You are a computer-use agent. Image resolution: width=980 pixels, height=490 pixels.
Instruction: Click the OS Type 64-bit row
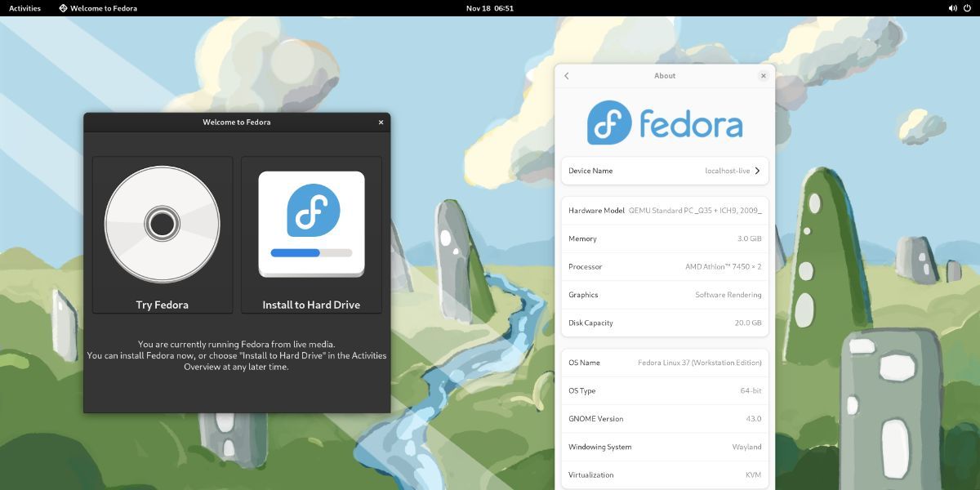pyautogui.click(x=665, y=391)
